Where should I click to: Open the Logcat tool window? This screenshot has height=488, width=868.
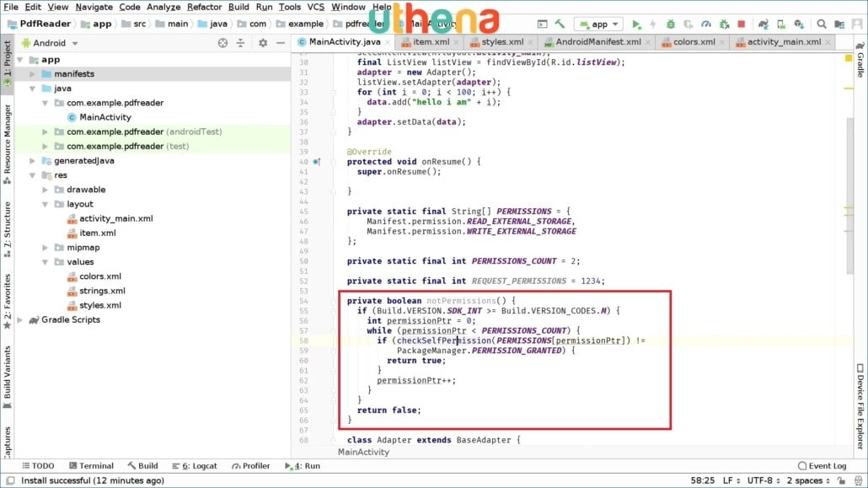(195, 466)
